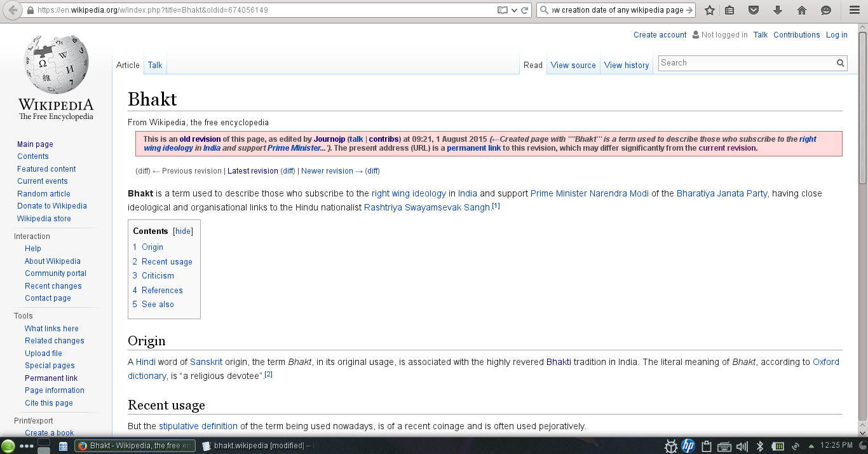This screenshot has width=868, height=454.
Task: Open the clipboard tray icon
Action: (706, 446)
